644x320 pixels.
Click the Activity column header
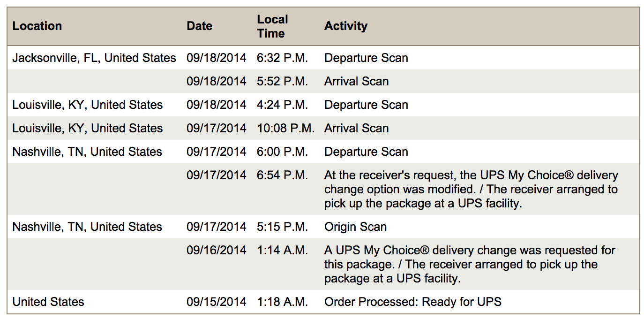click(x=345, y=26)
